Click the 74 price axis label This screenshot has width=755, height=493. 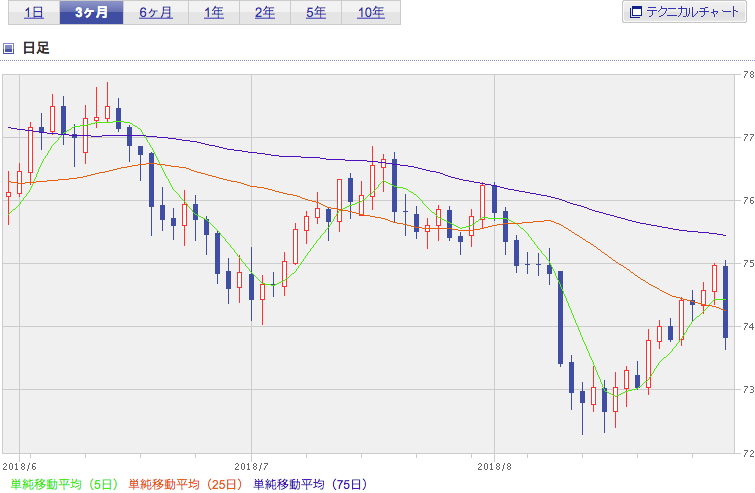click(x=748, y=326)
